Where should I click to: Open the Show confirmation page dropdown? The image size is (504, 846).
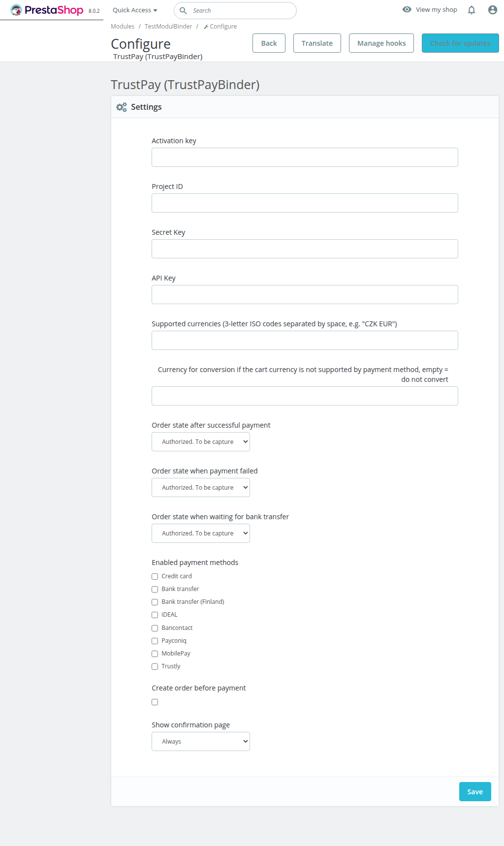click(201, 742)
